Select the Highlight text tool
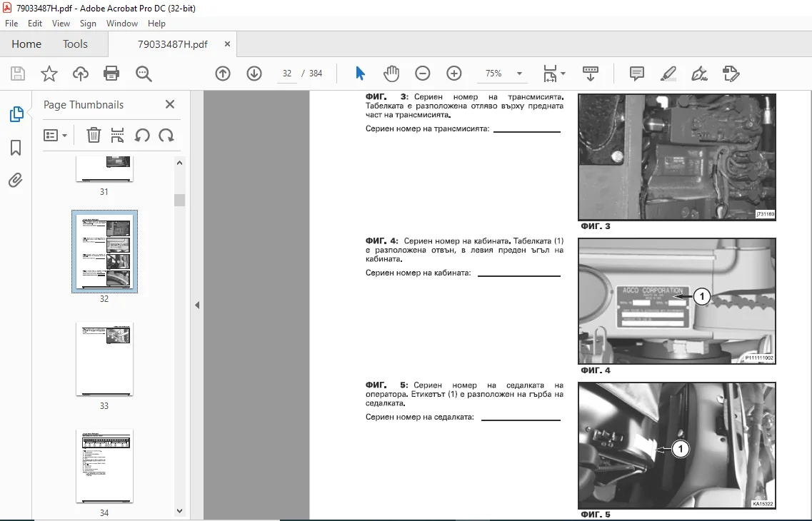The image size is (812, 521). point(668,74)
